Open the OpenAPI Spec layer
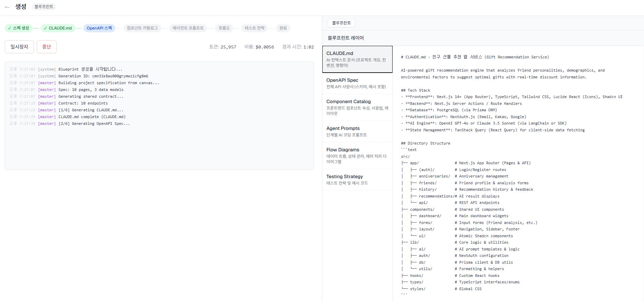This screenshot has height=302, width=644. tap(357, 83)
